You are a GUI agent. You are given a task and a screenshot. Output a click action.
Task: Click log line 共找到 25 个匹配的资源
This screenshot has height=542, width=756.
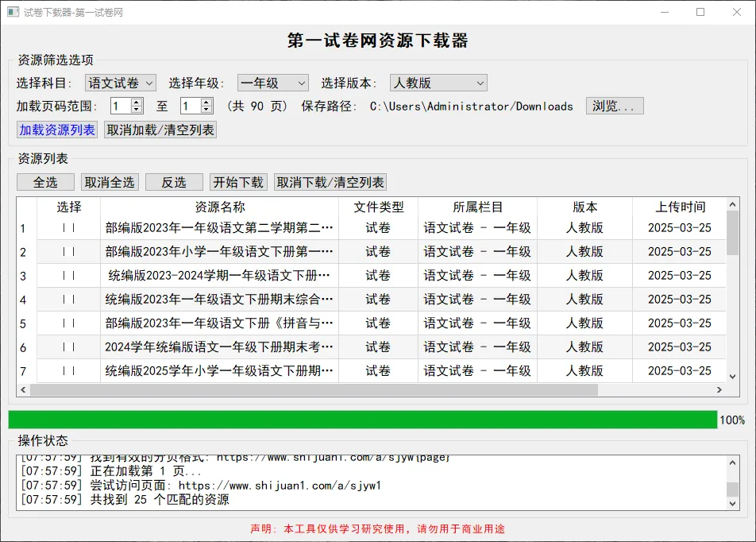click(125, 500)
